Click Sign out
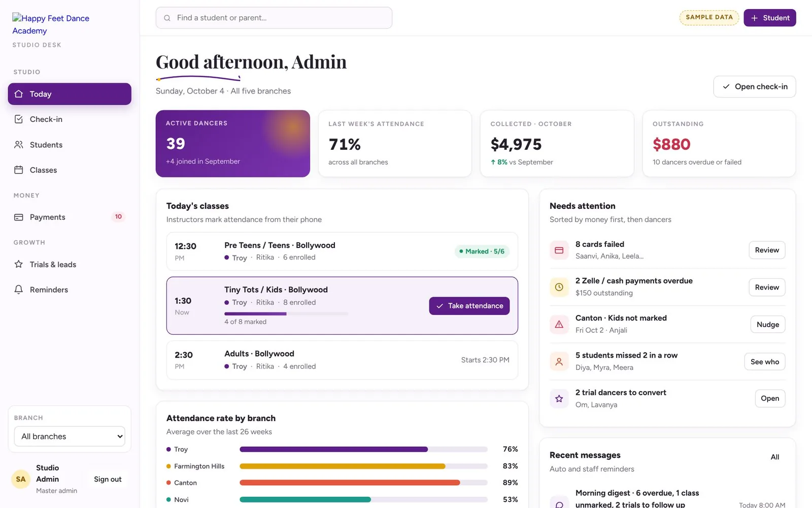This screenshot has height=508, width=812. click(x=108, y=480)
